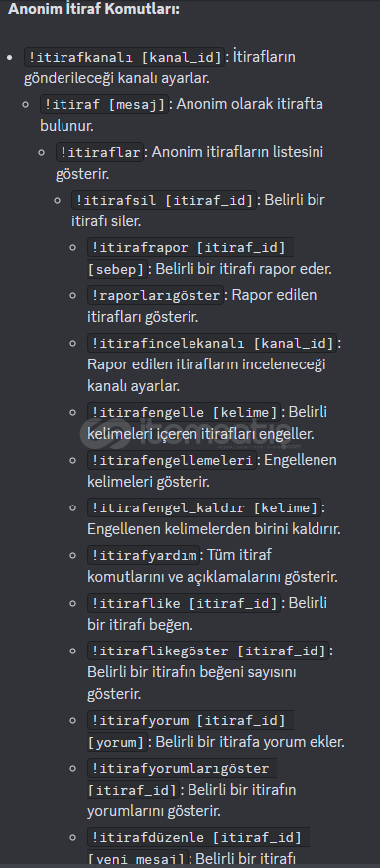Click the !itirafdüzenle [itiraf_id] command
Screen dimensions: 380x868
point(198,836)
